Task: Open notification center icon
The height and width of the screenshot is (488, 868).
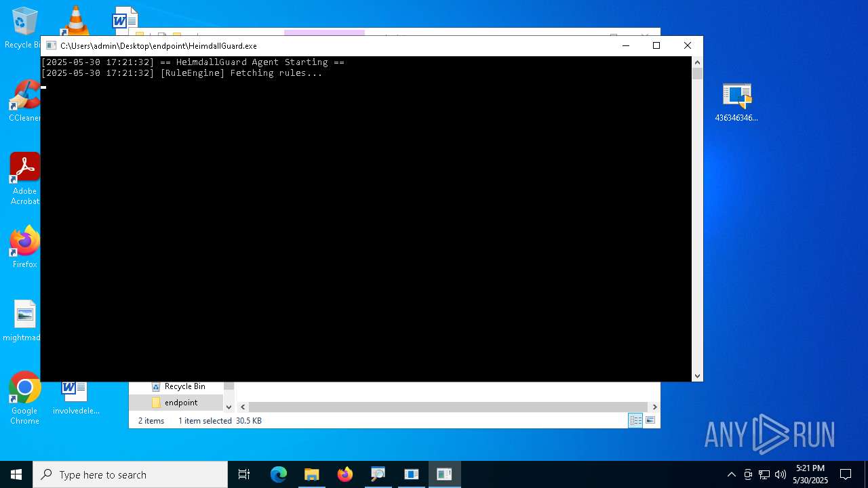Action: pyautogui.click(x=846, y=474)
